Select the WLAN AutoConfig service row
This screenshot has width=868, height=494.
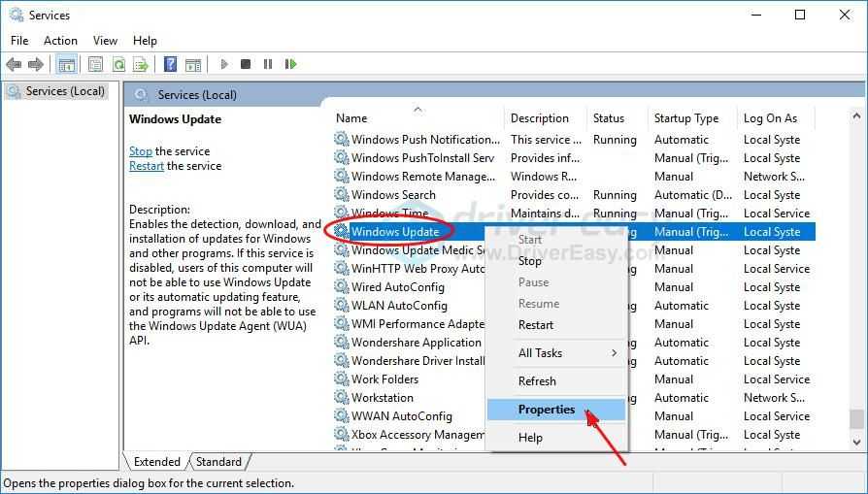574,306
